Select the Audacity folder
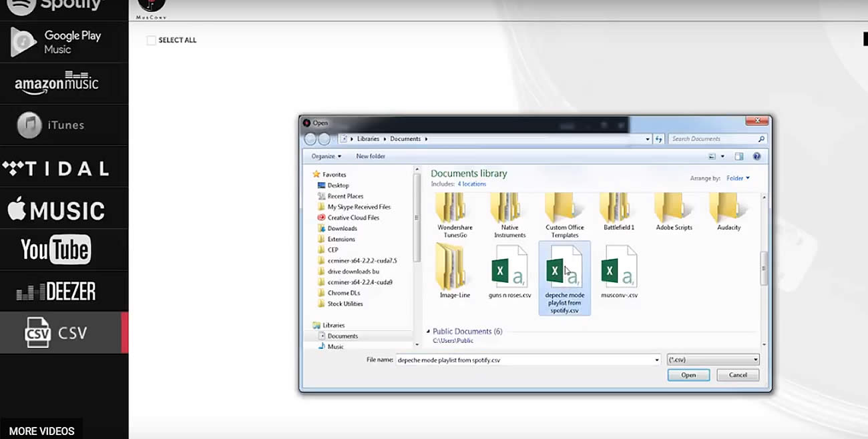This screenshot has width=868, height=439. (x=728, y=212)
